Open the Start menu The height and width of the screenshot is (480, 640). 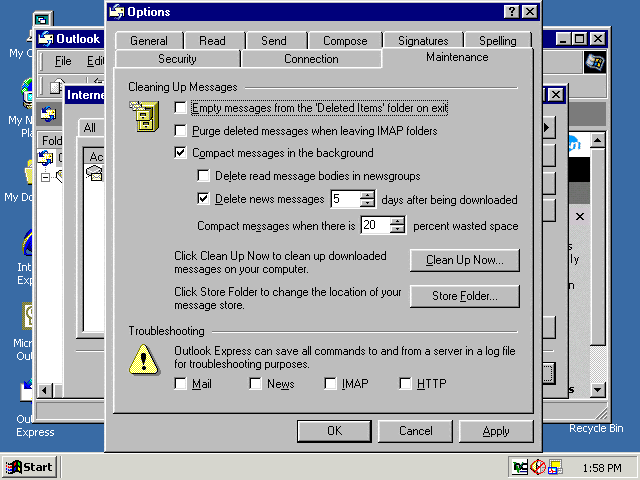(x=29, y=467)
